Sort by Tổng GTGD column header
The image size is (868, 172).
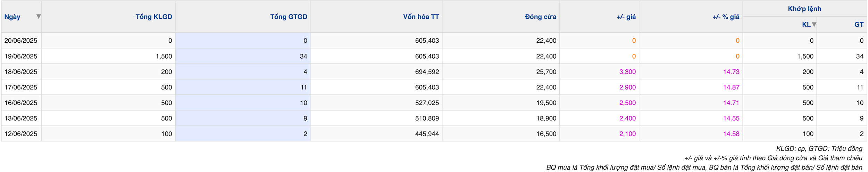pos(289,17)
